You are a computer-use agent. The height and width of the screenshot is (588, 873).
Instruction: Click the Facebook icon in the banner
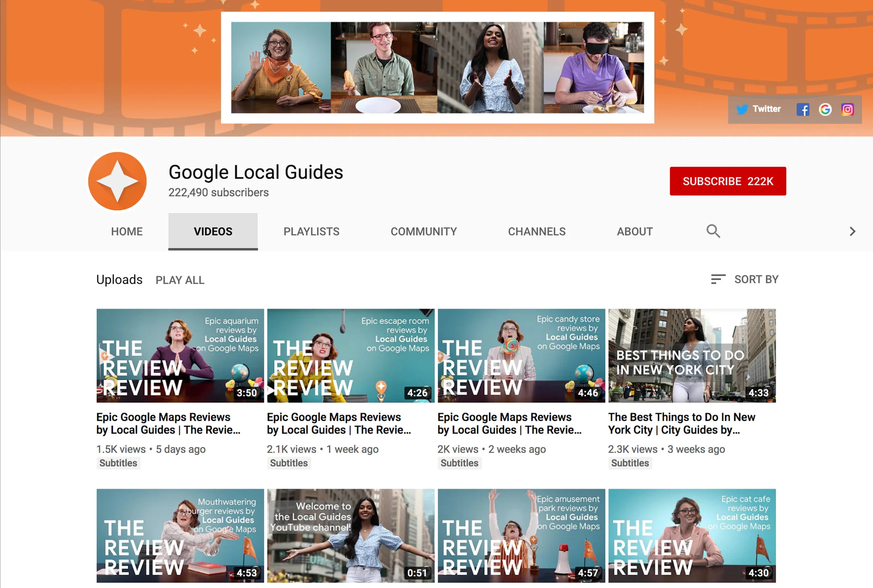[802, 110]
